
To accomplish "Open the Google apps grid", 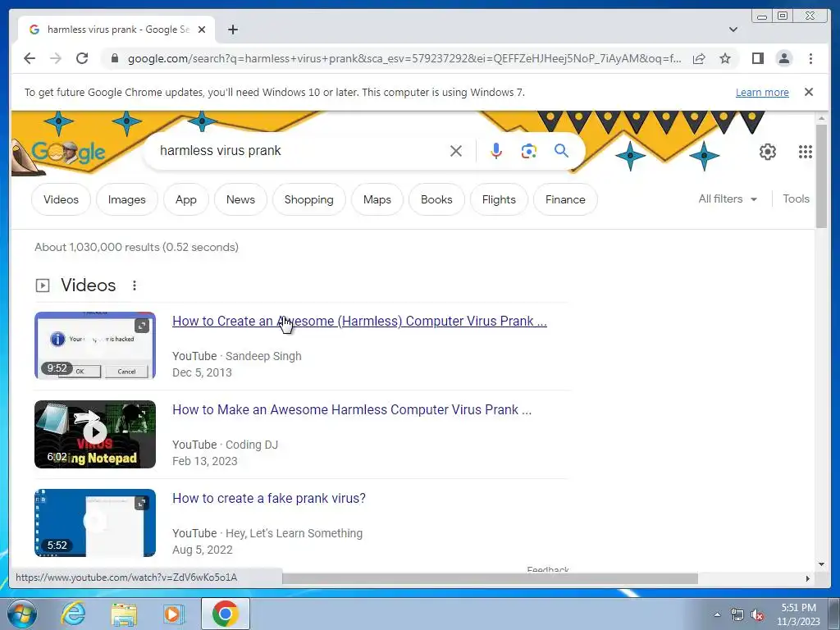I will click(x=806, y=152).
